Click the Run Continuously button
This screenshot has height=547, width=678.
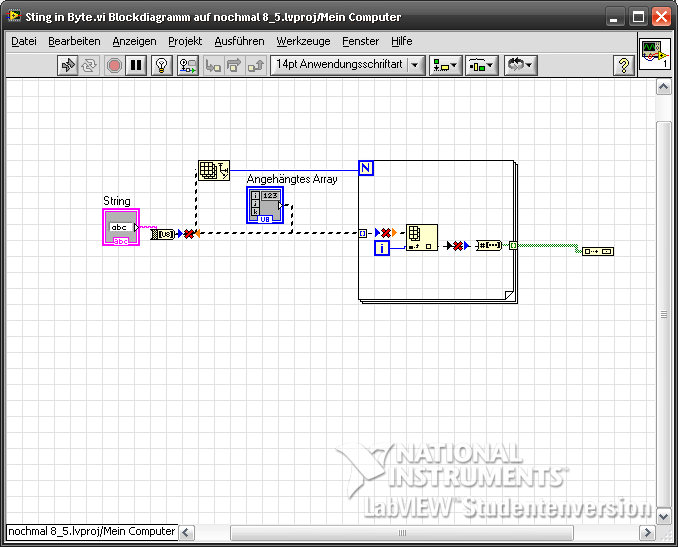(90, 66)
